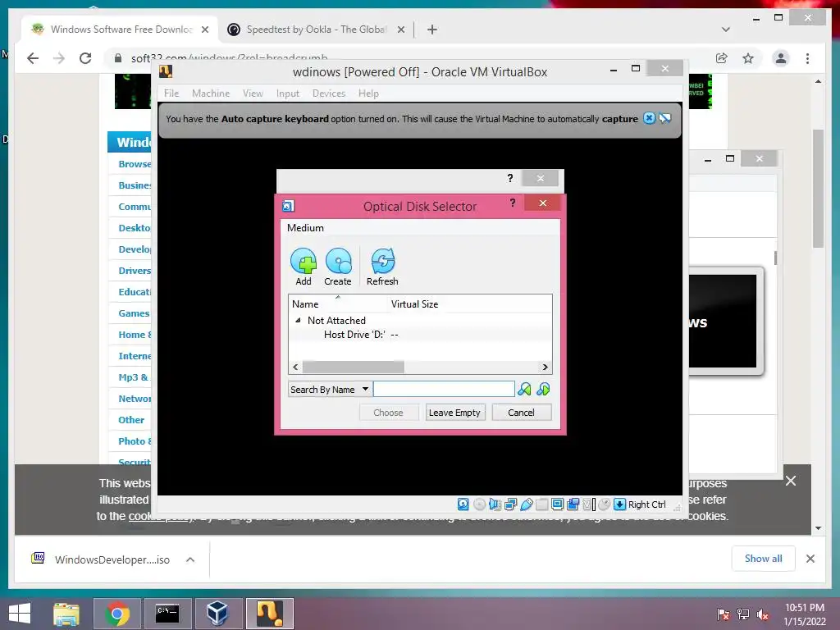Open the Chrome three-dot menu

[807, 58]
